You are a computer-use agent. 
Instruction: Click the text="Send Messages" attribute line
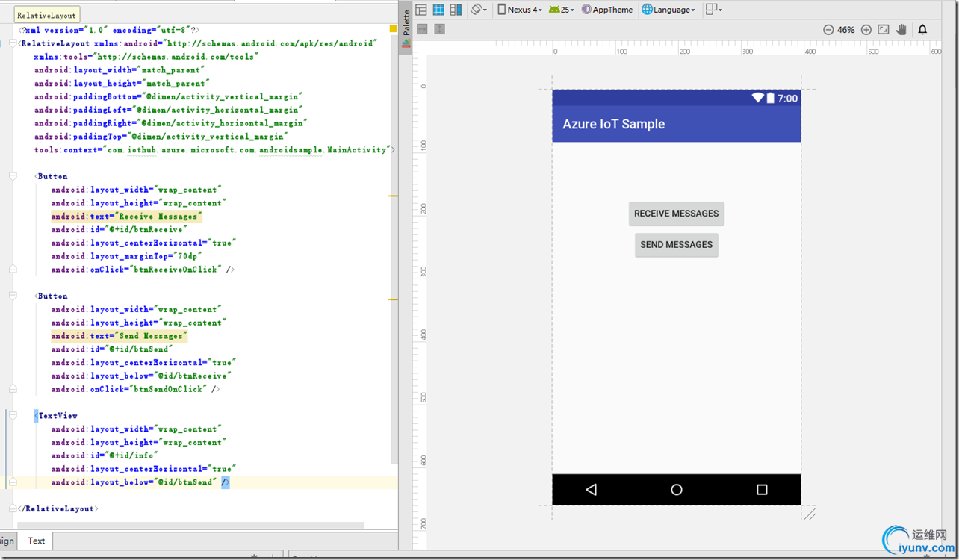click(x=119, y=336)
